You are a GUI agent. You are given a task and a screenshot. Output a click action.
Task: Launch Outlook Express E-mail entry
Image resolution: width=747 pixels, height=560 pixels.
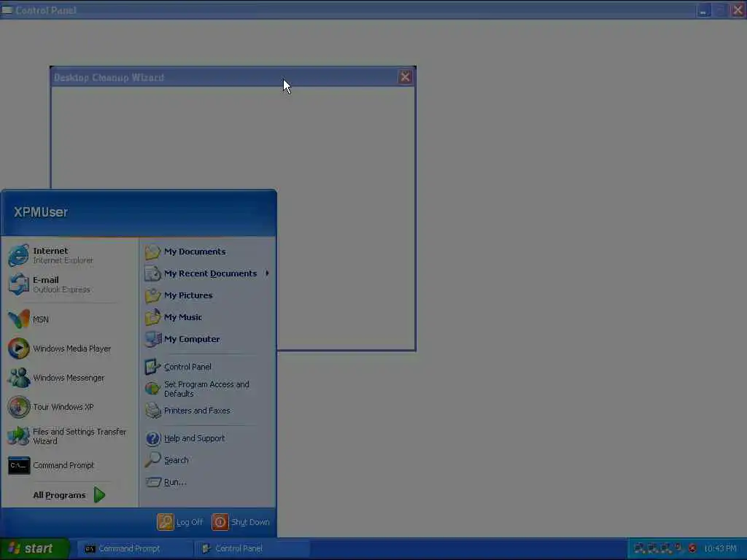(69, 284)
